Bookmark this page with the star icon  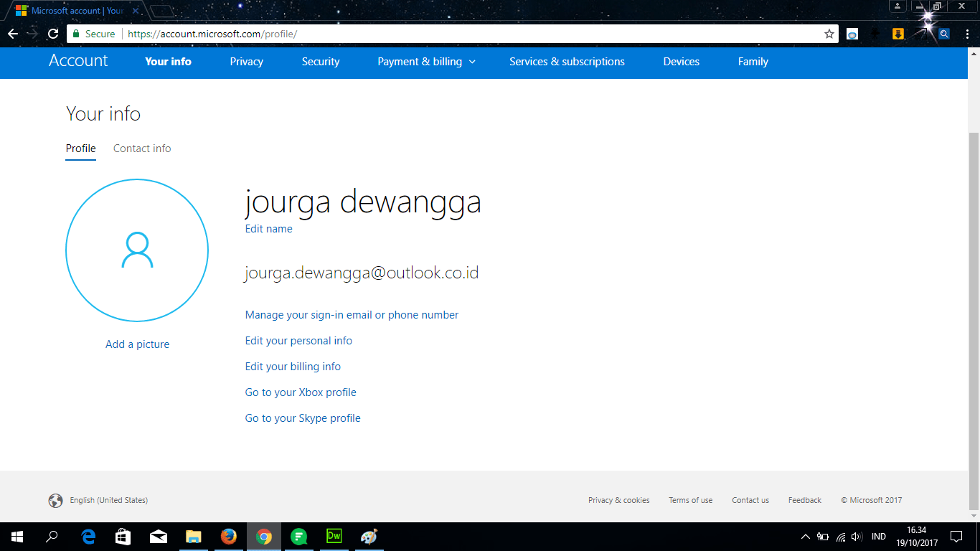click(829, 34)
